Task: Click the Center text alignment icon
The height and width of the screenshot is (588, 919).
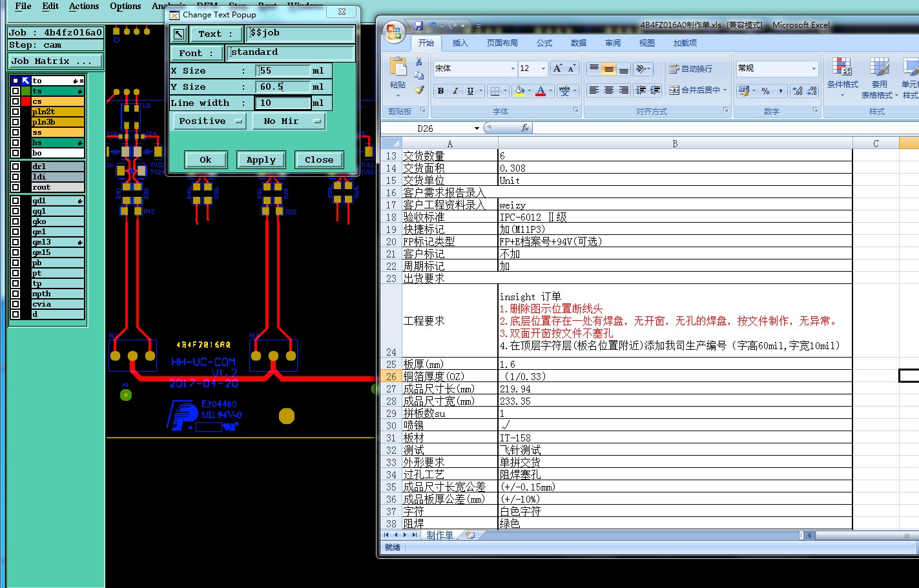Action: click(608, 90)
